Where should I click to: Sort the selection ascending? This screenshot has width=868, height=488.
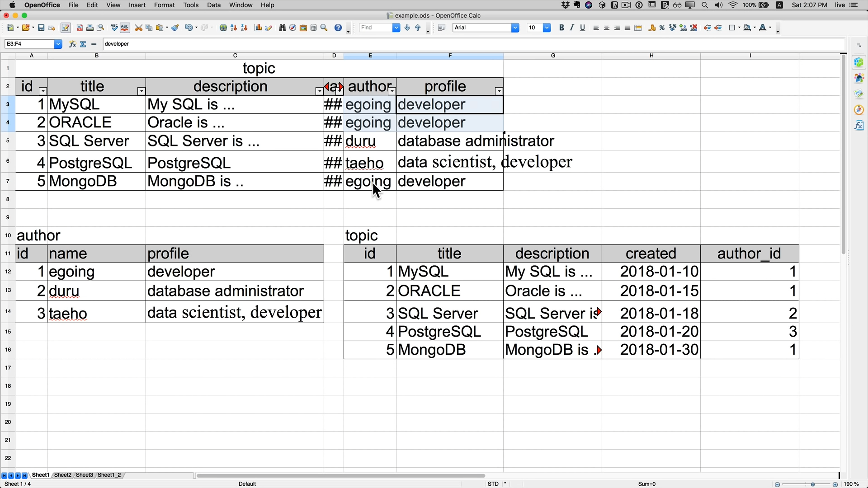point(234,28)
